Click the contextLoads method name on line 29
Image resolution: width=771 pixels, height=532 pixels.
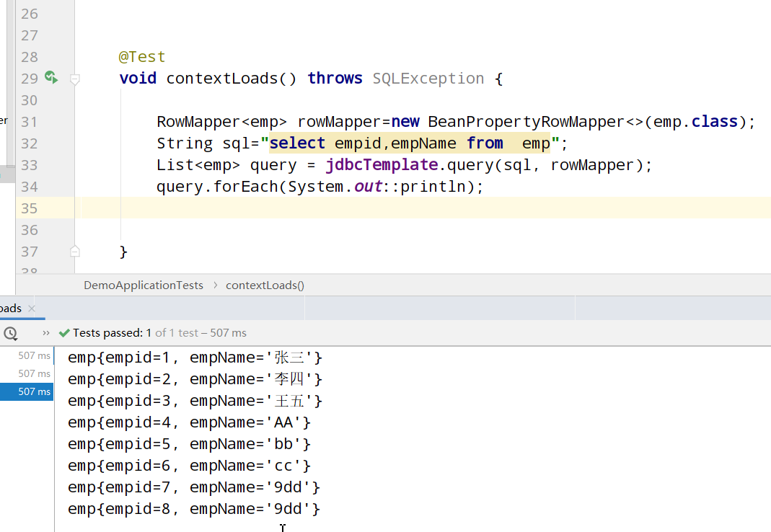pos(221,79)
